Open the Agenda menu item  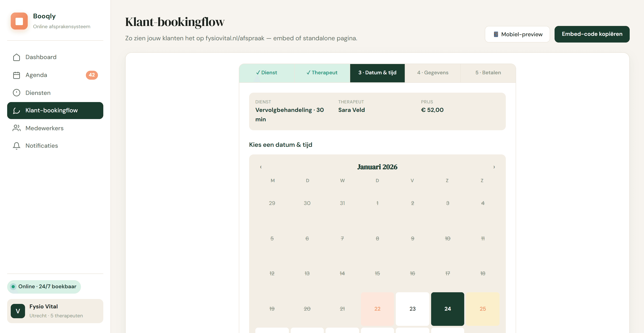point(55,75)
